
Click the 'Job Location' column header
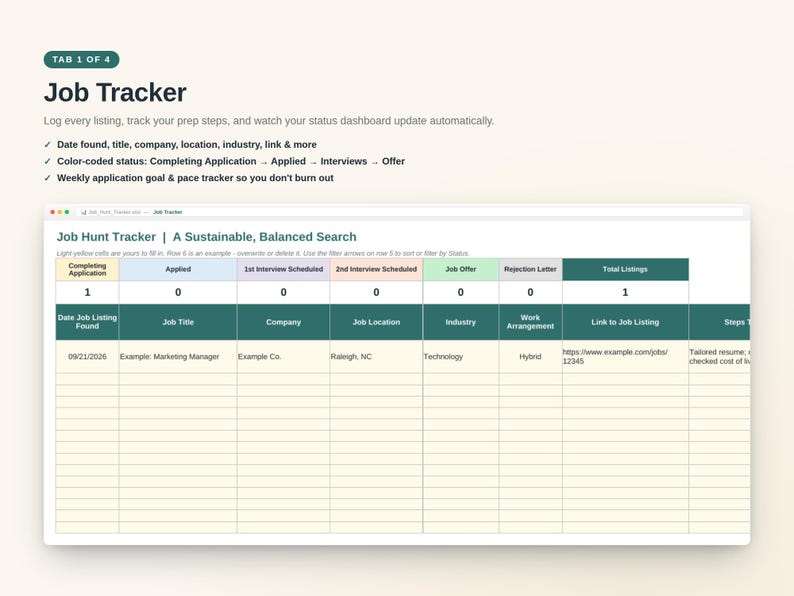pos(376,322)
